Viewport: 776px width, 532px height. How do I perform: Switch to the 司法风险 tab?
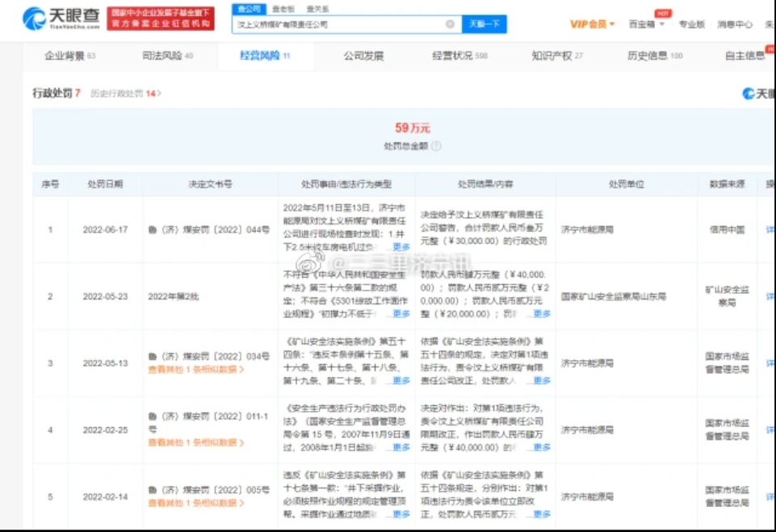click(167, 56)
